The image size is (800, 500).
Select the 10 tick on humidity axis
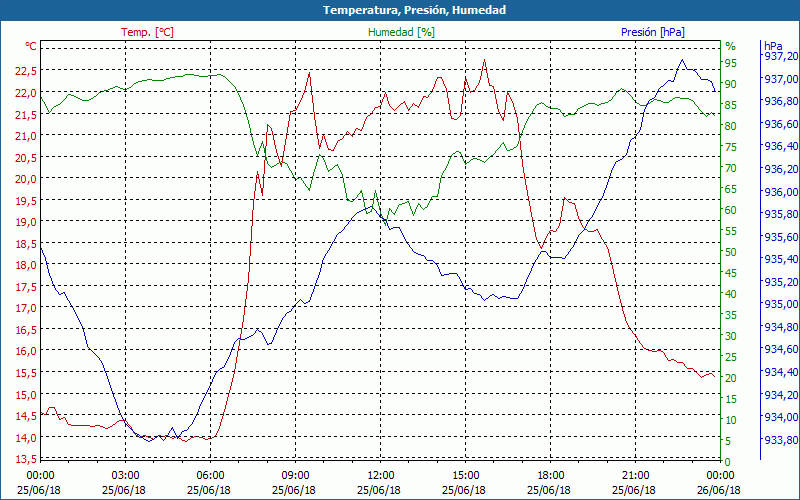click(731, 420)
